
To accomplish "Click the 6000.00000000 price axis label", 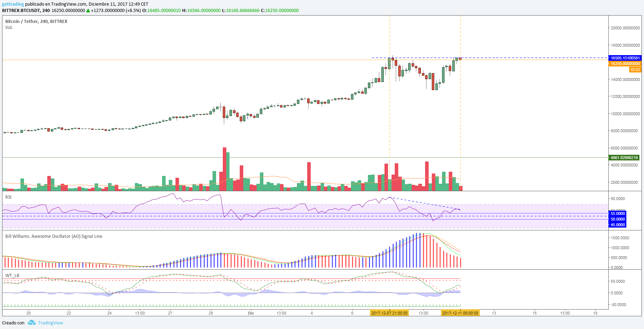I will pos(624,148).
